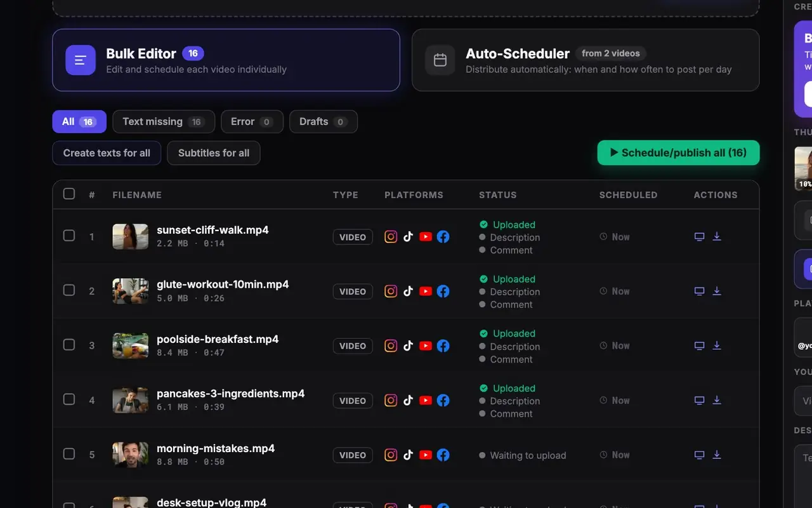The height and width of the screenshot is (508, 812).
Task: Click TikTok icon for sunset-cliff-walk.mp4
Action: 408,237
